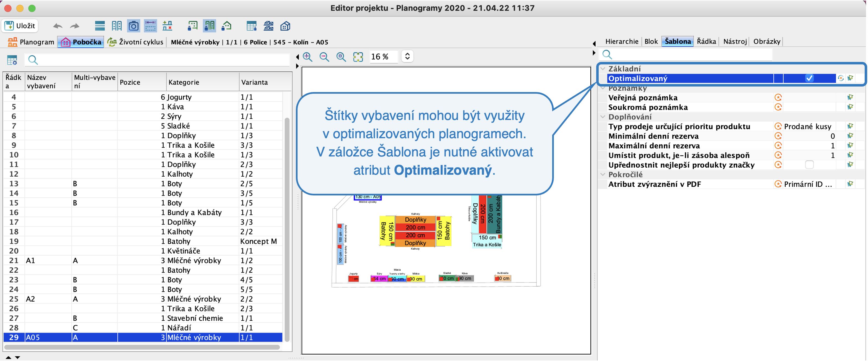The image size is (868, 361).
Task: Toggle the camera snapshot icon
Action: point(133,26)
